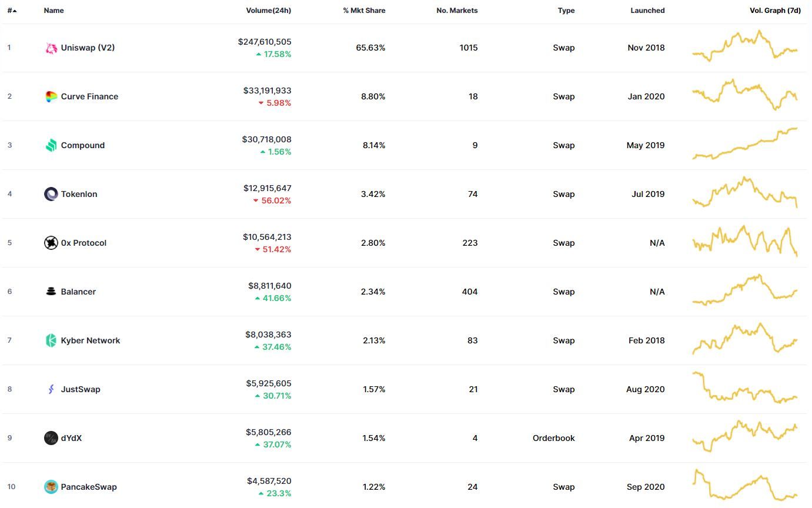Click the 0x Protocol logo icon

tap(51, 243)
